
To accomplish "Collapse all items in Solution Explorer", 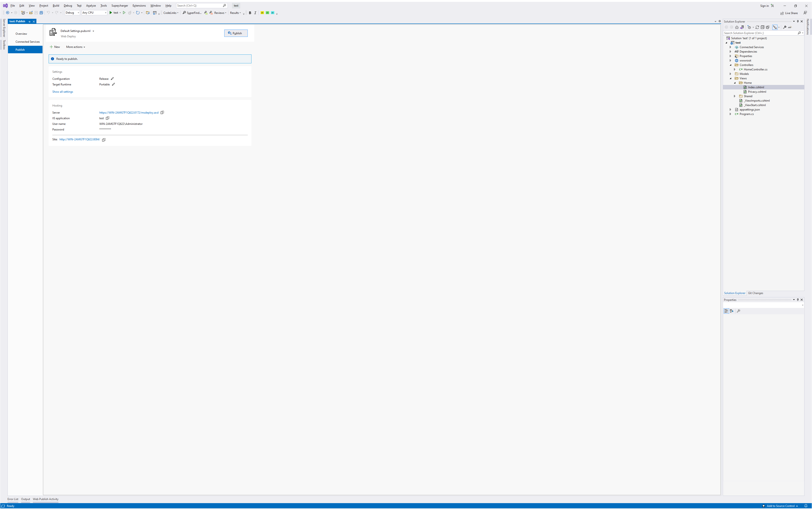I will 762,27.
